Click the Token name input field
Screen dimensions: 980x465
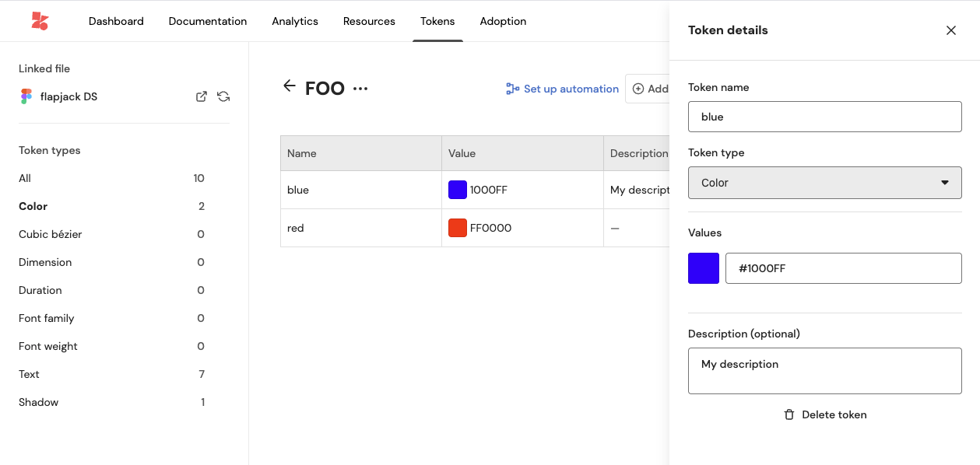coord(824,117)
